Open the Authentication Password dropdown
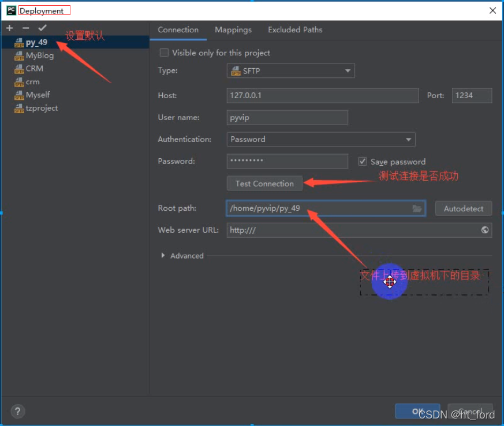504x426 pixels. tap(321, 140)
